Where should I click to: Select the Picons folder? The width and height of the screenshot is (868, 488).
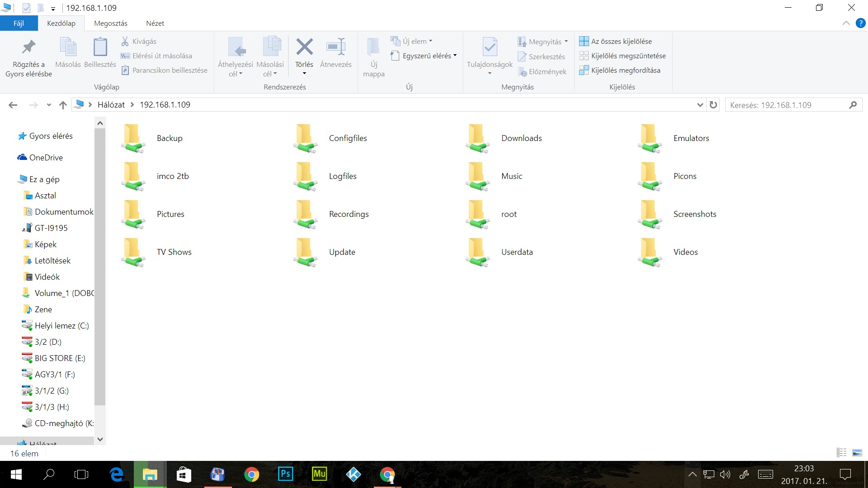(667, 176)
